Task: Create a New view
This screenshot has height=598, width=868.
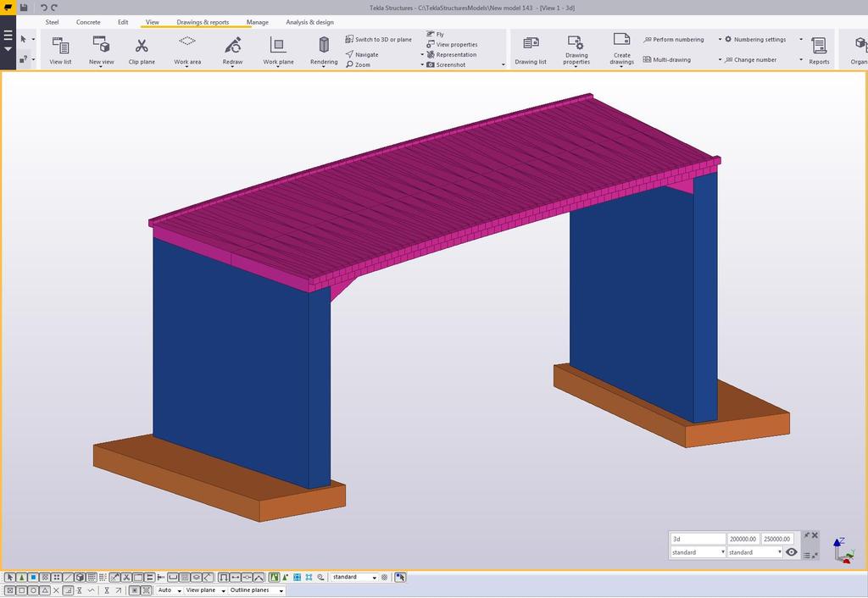Action: click(102, 48)
